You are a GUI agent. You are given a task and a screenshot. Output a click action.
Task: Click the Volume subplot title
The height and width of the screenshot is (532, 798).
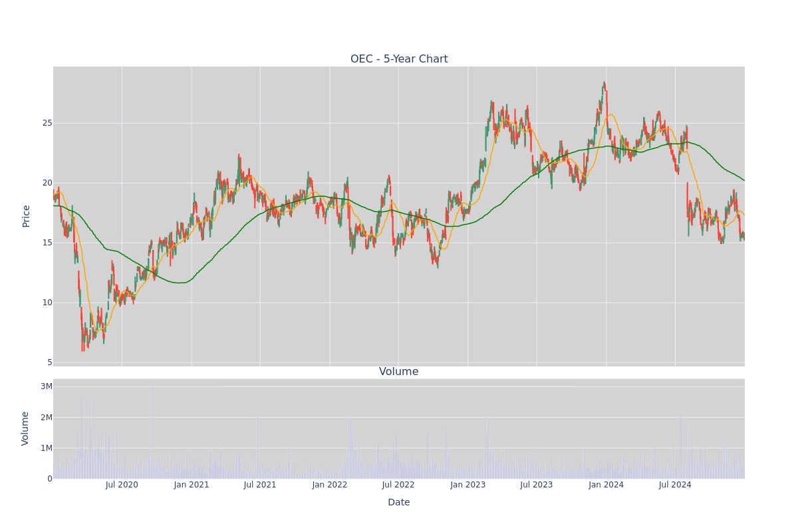(399, 372)
